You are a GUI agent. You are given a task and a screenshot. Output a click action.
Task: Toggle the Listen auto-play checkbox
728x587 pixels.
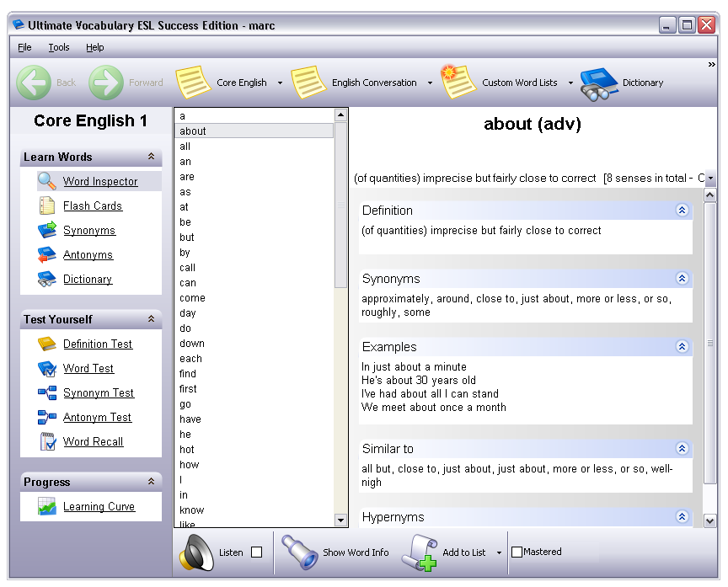click(x=256, y=552)
